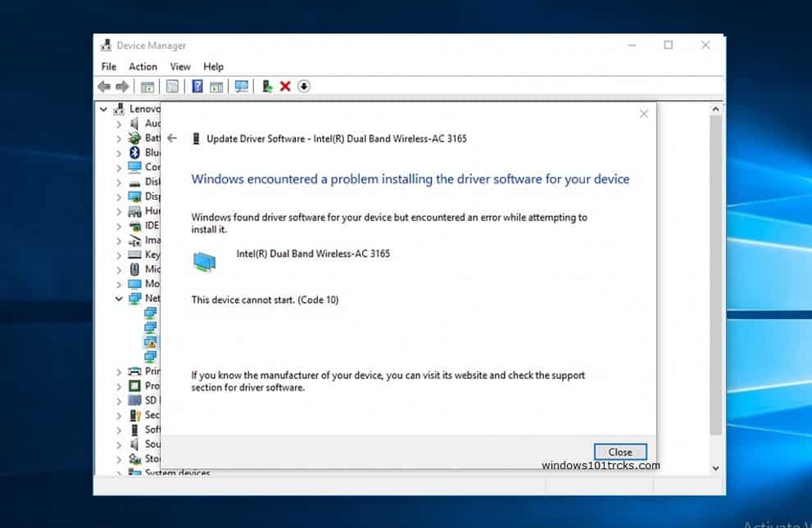
Task: Dismiss the dialog with its top-right X
Action: click(644, 114)
